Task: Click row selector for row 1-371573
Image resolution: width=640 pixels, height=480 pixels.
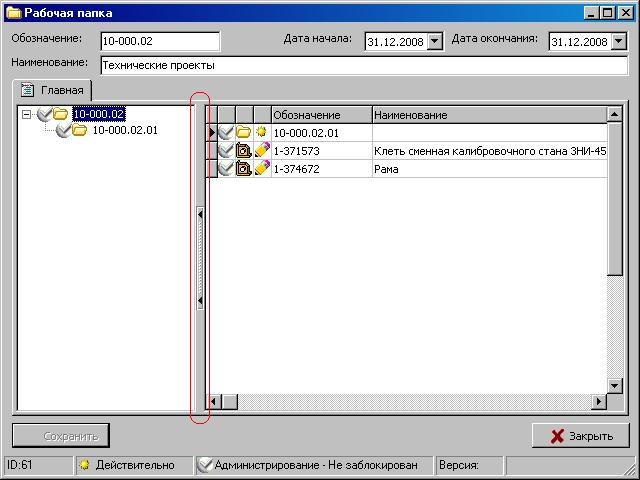Action: tap(211, 151)
